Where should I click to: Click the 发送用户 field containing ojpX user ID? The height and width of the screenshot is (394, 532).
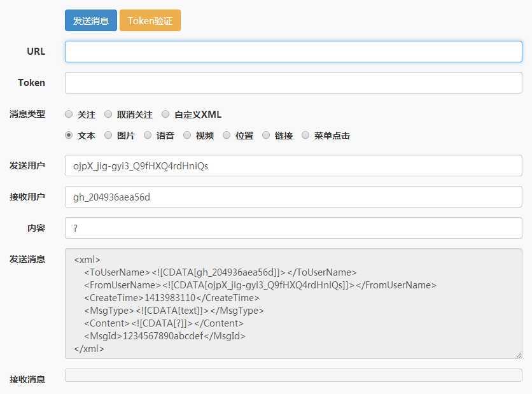pyautogui.click(x=293, y=165)
